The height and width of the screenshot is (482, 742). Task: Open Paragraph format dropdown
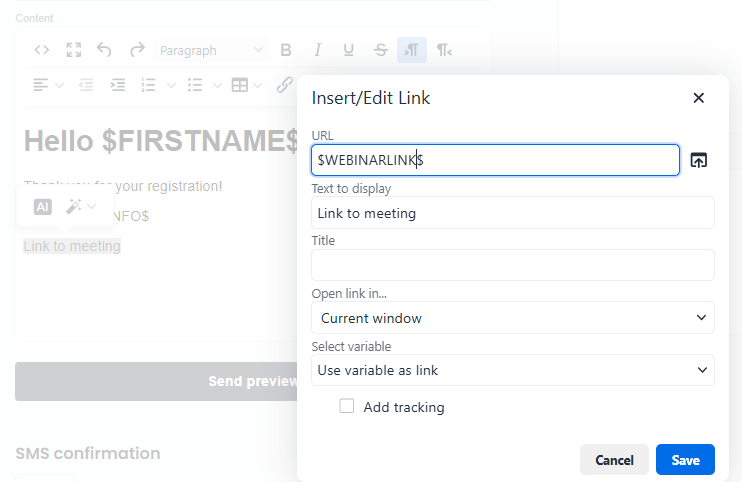pos(211,50)
